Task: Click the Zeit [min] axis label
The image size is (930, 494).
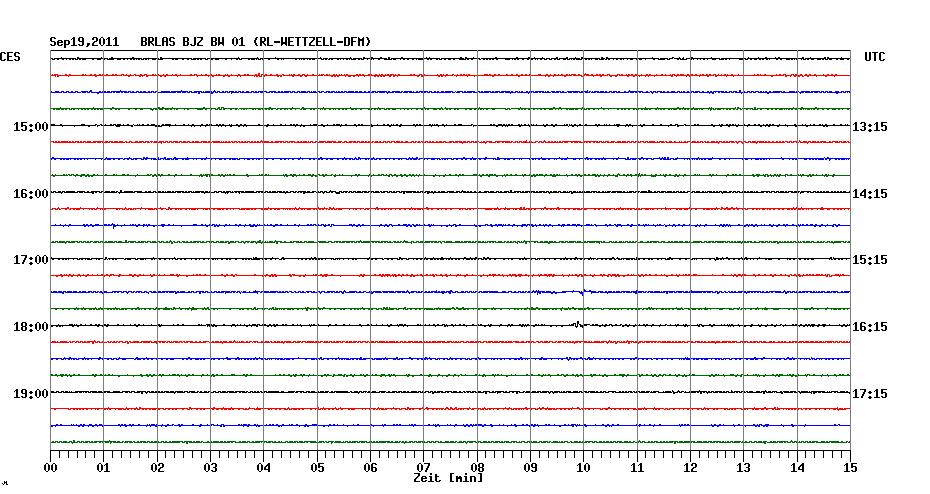Action: click(448, 478)
